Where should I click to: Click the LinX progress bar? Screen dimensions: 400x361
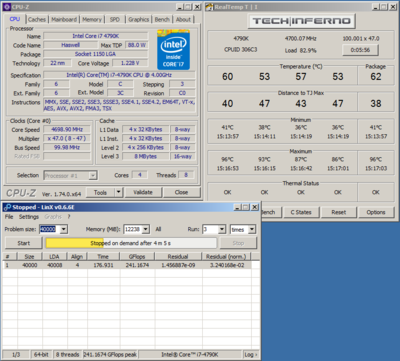131,243
